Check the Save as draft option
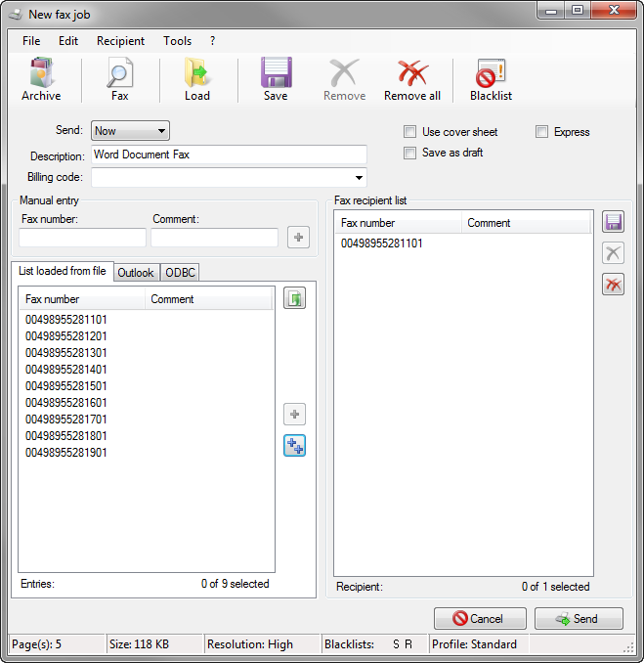 click(x=410, y=153)
